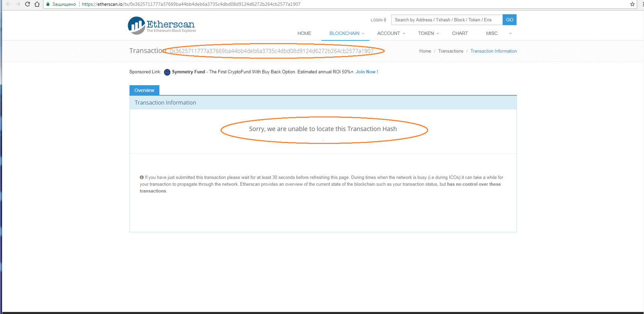Click 'Sponsored Link:' label
The width and height of the screenshot is (644, 314).
[145, 72]
